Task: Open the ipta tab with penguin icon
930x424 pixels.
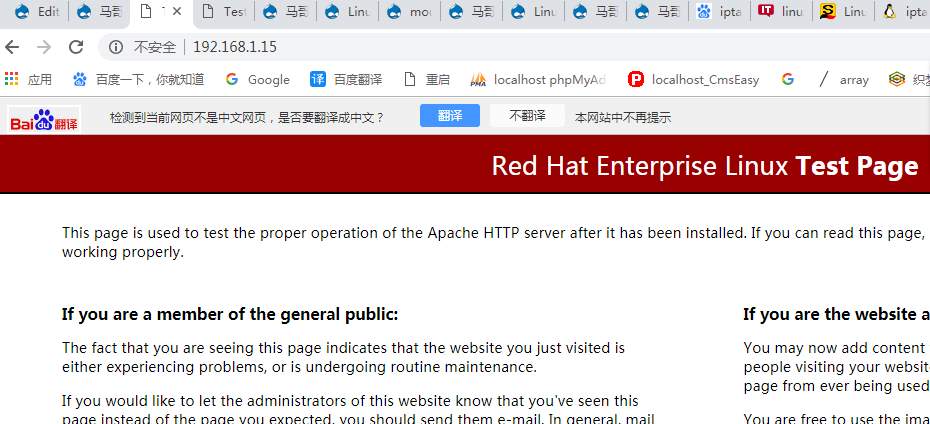Action: (903, 11)
